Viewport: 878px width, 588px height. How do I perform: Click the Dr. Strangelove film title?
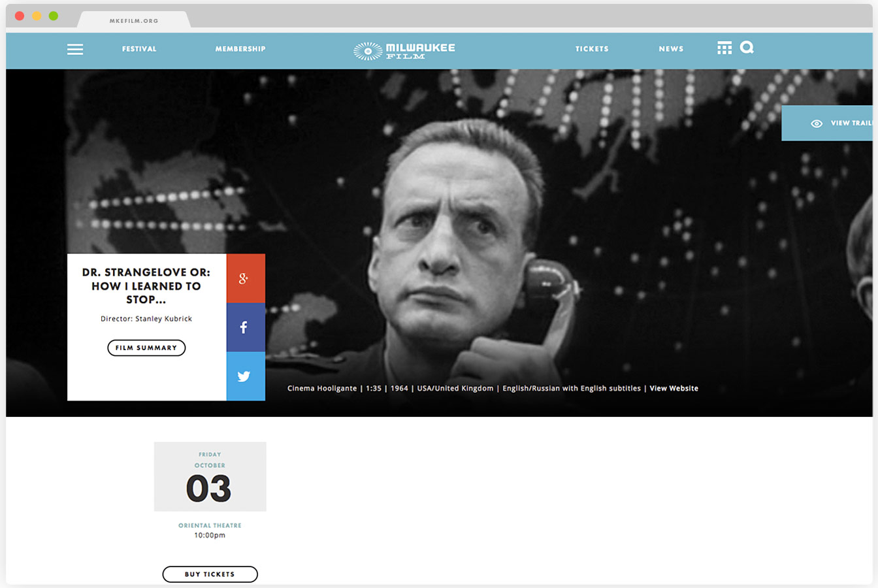pos(146,286)
